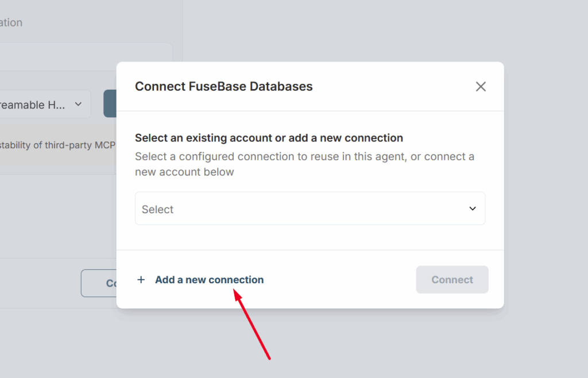Click the truncated ...ation label at top left
588x378 pixels.
pos(11,22)
